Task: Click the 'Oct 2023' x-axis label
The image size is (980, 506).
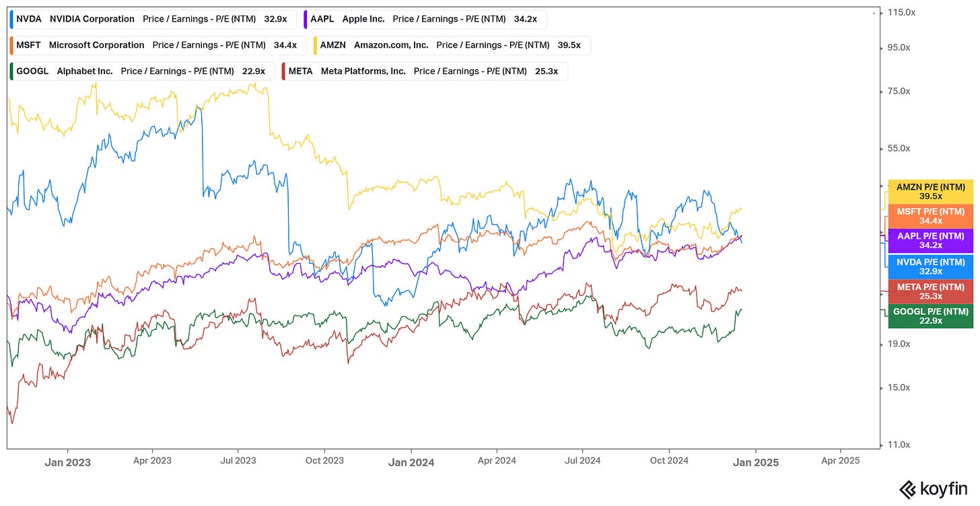Action: click(324, 461)
